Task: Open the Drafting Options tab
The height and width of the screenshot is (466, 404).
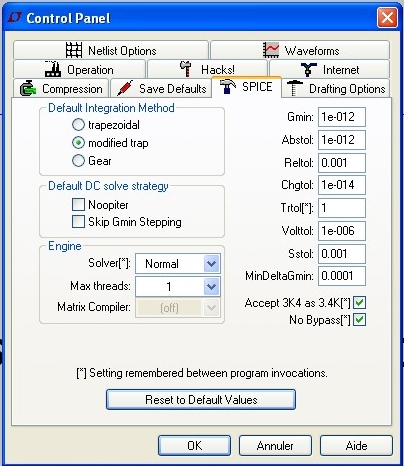Action: click(x=336, y=88)
